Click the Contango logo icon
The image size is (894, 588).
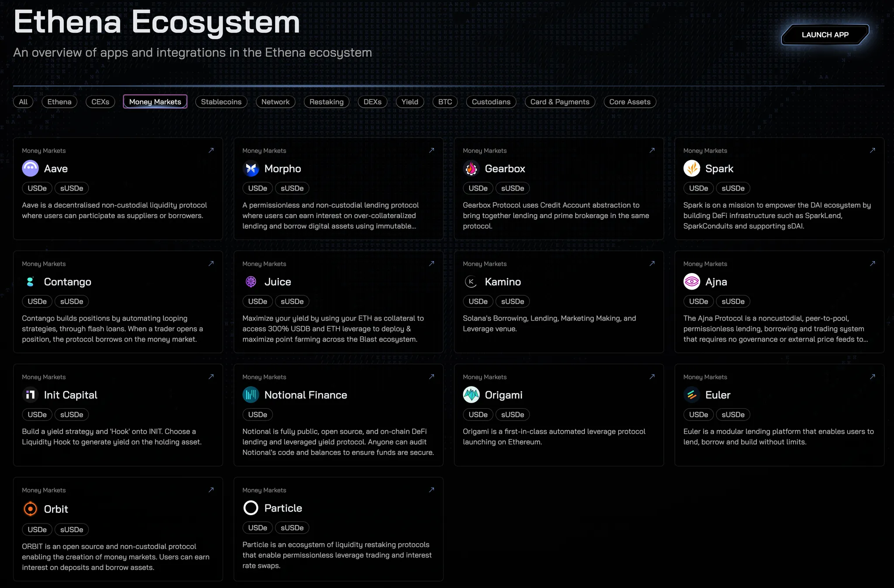30,282
